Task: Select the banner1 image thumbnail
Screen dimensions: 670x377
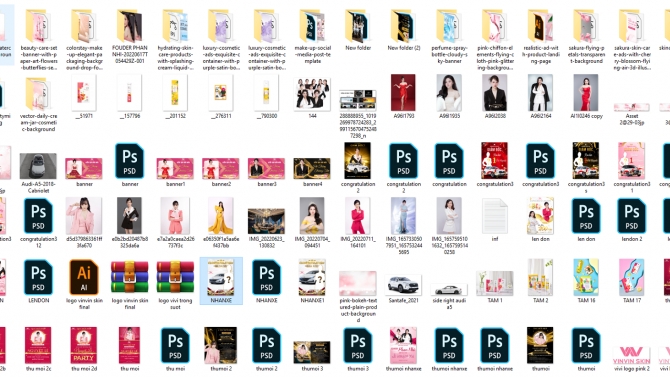Action: point(175,168)
